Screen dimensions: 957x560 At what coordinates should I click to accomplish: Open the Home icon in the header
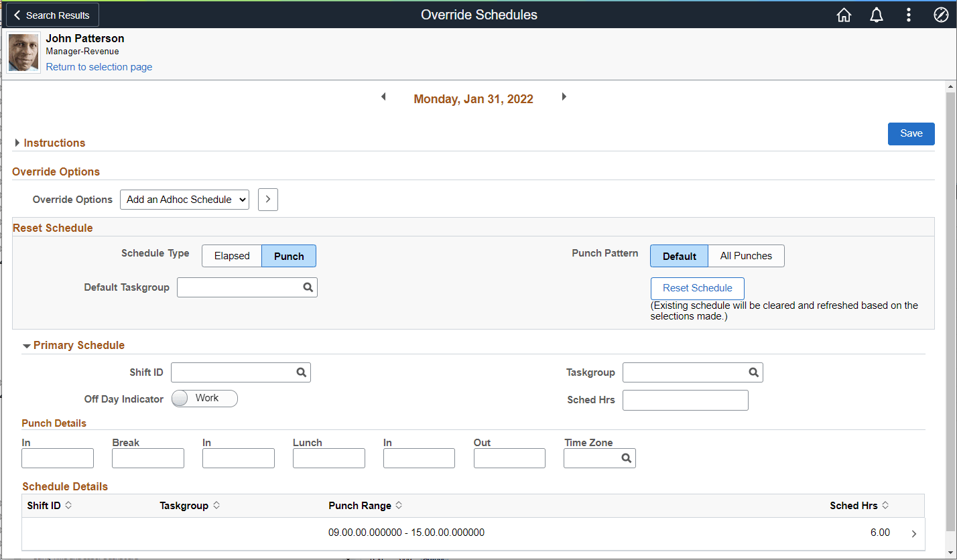[844, 15]
